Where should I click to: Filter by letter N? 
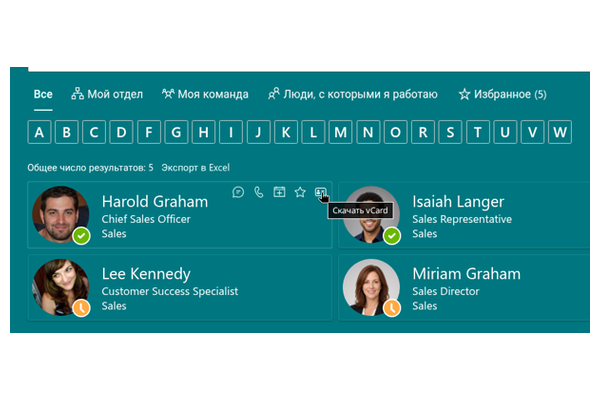(368, 132)
